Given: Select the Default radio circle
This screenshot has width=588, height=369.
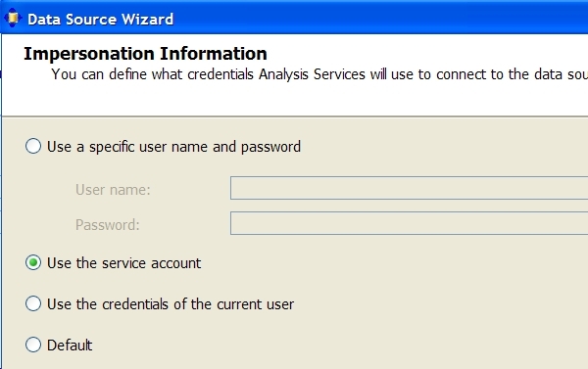Looking at the screenshot, I should point(33,345).
